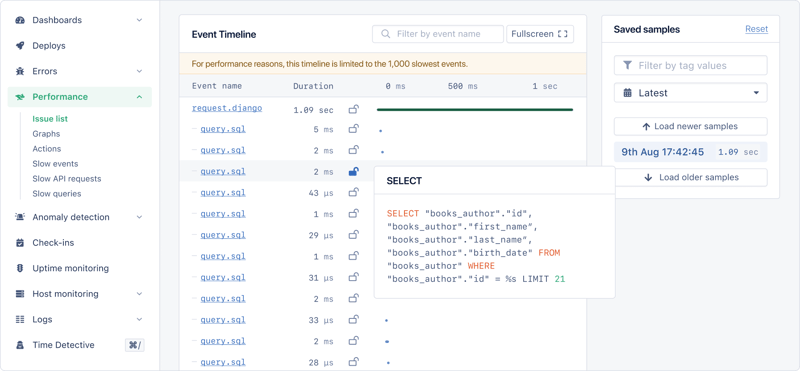
Task: Click the Dashboards gauge icon in sidebar
Action: tap(20, 20)
